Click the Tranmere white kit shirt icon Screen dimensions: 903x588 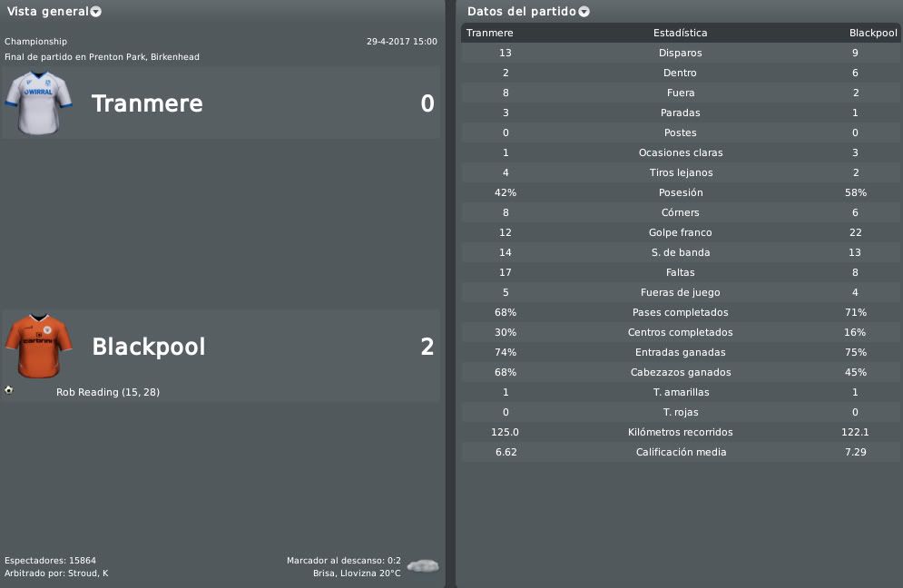click(39, 103)
